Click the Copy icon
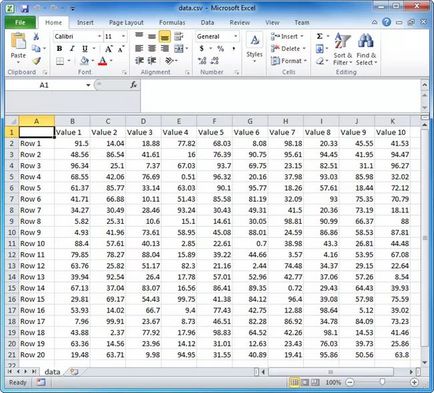 36,49
